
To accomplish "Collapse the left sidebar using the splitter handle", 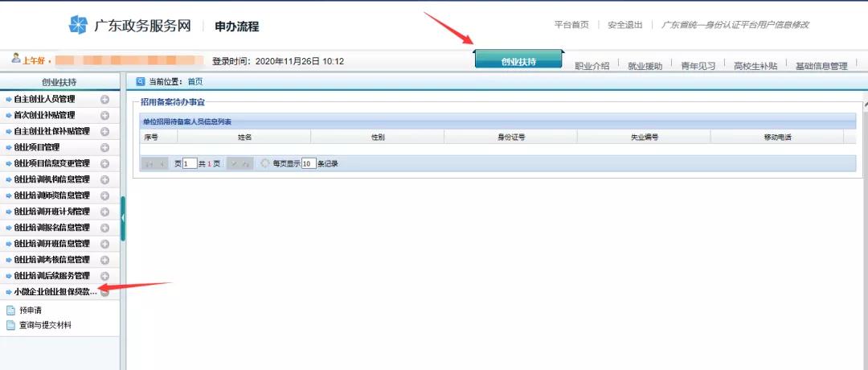I will pos(123,218).
